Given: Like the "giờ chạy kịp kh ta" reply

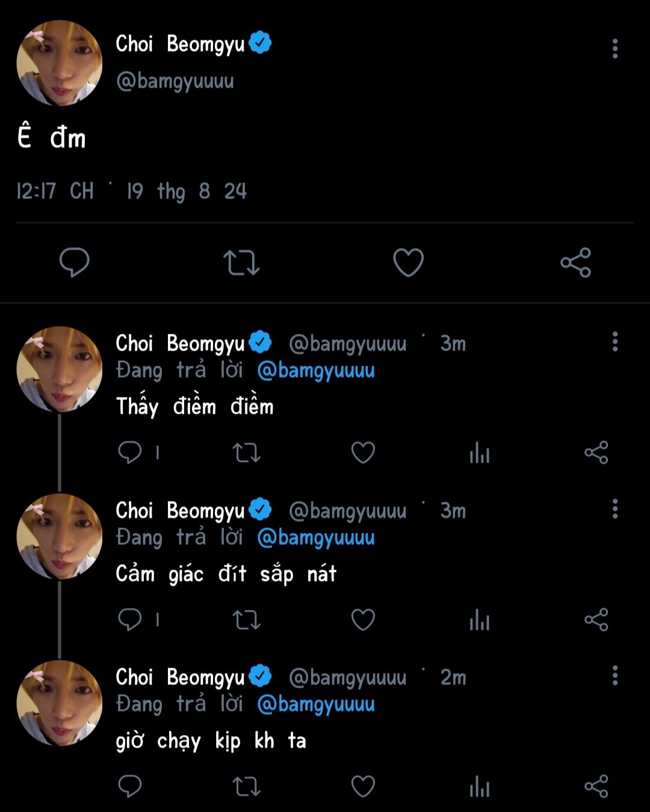Looking at the screenshot, I should [x=362, y=786].
